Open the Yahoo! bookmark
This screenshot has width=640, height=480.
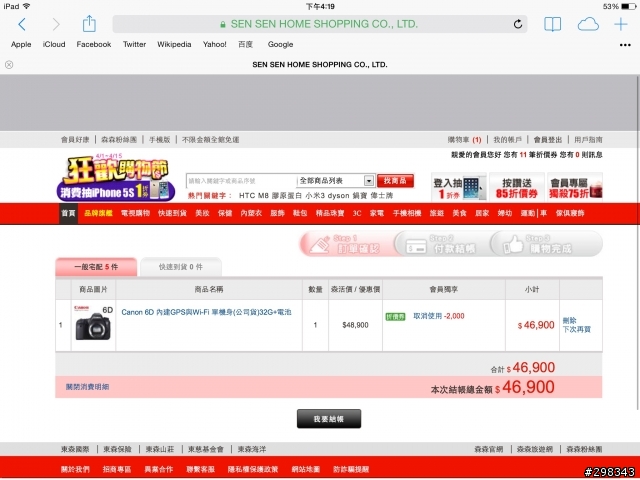215,44
